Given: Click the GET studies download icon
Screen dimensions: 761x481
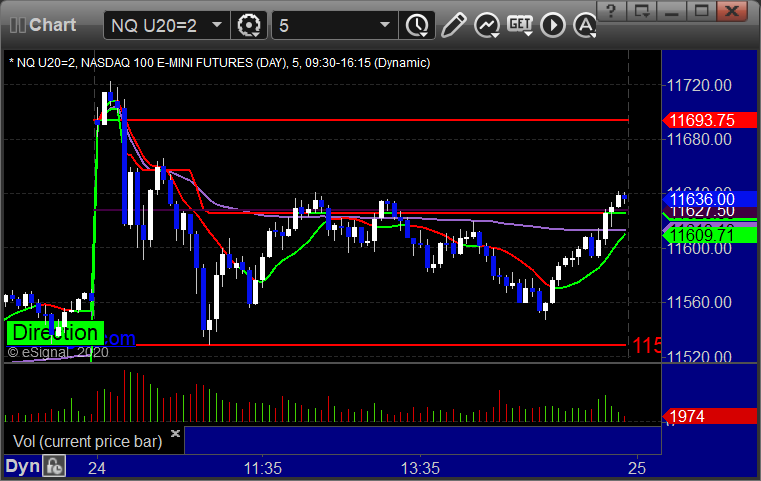Looking at the screenshot, I should pos(520,25).
